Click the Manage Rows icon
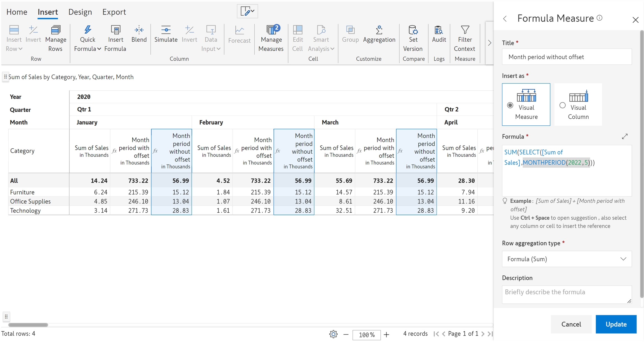 pyautogui.click(x=56, y=30)
